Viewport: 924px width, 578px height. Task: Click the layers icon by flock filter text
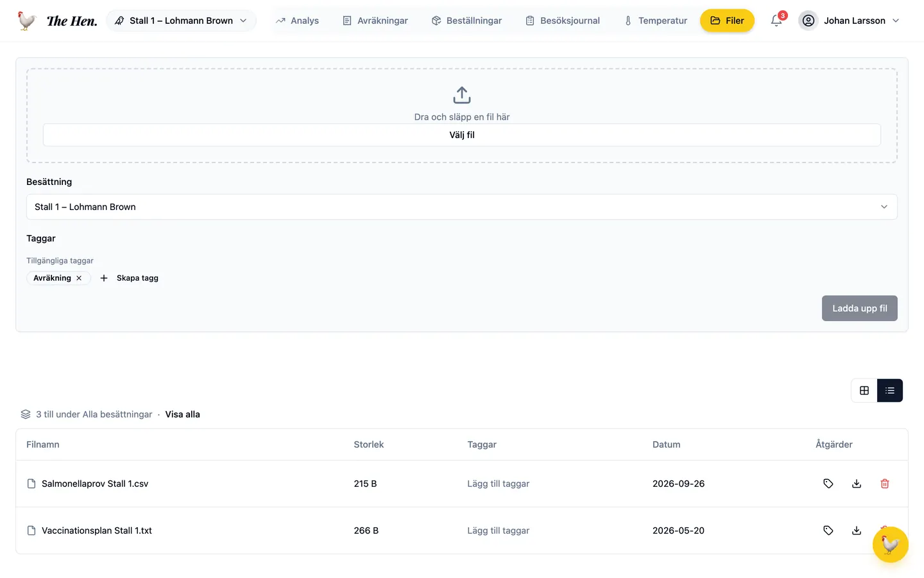(26, 414)
